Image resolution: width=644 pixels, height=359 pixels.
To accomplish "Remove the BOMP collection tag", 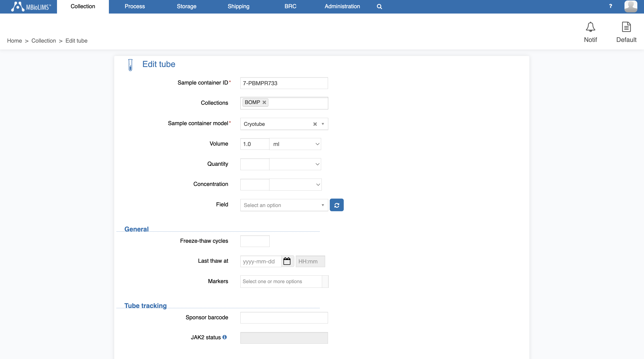I will pyautogui.click(x=264, y=102).
